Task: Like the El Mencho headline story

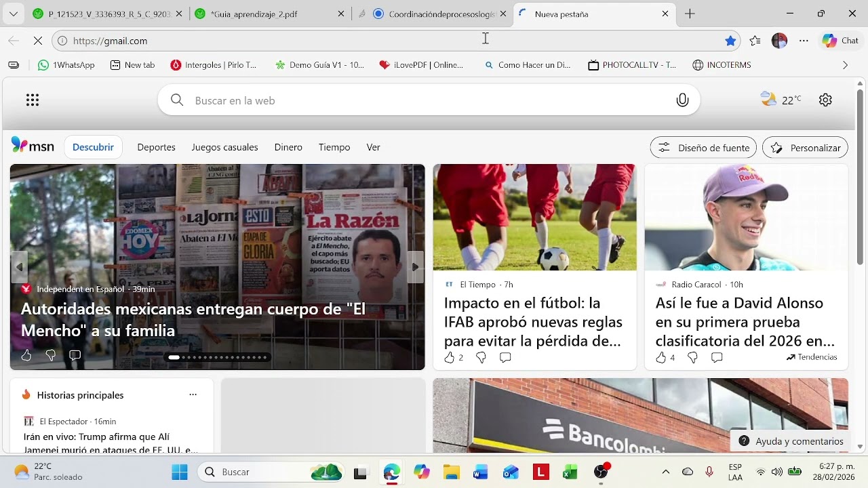Action: (x=26, y=355)
